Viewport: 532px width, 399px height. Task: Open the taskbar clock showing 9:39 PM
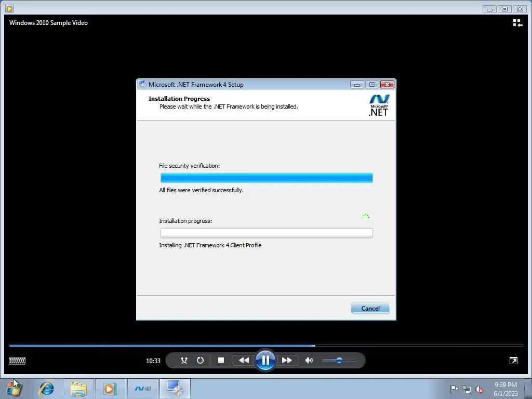[506, 389]
